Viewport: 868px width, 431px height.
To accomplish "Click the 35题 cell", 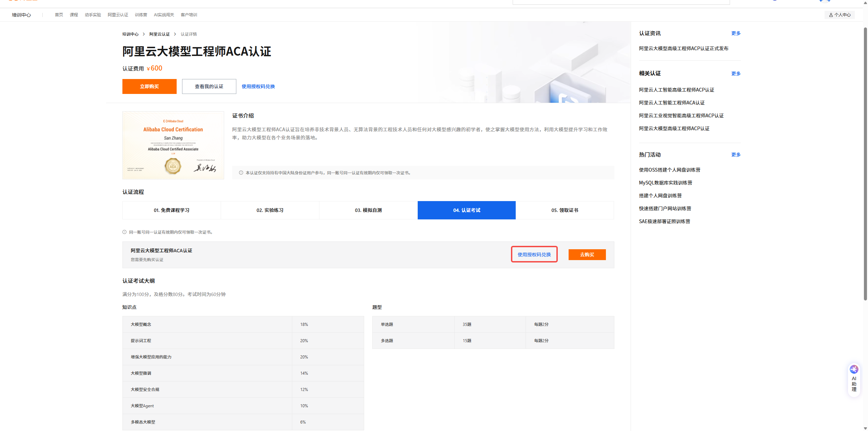I will [x=490, y=325].
